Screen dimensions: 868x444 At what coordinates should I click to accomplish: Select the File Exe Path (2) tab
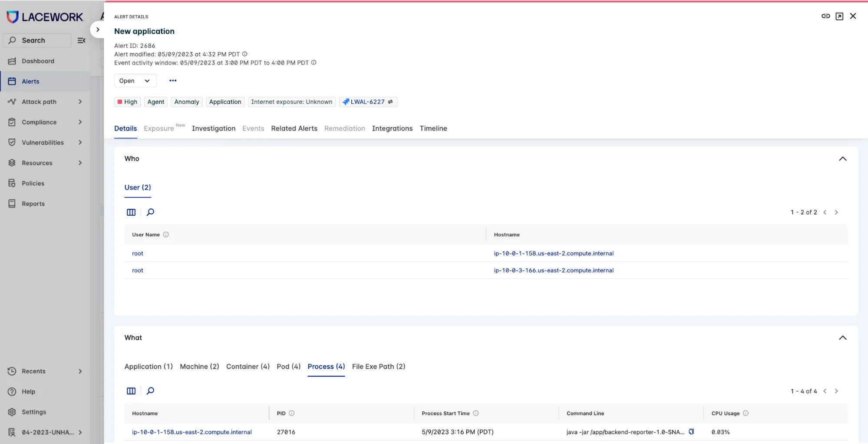click(378, 366)
